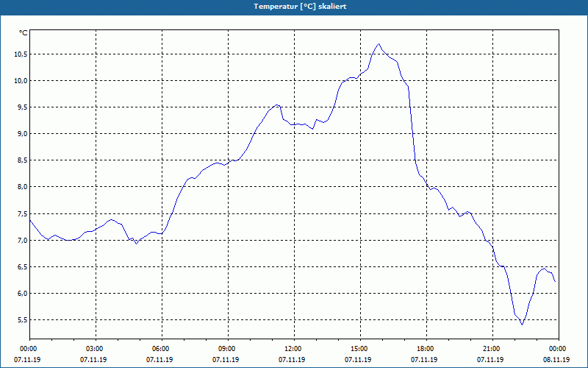
Task: Click the 09:00 time axis label
Action: pyautogui.click(x=227, y=349)
